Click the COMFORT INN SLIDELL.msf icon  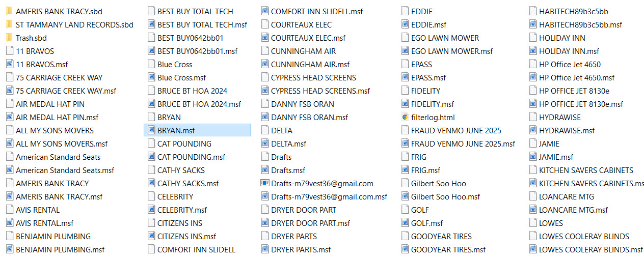pos(264,11)
